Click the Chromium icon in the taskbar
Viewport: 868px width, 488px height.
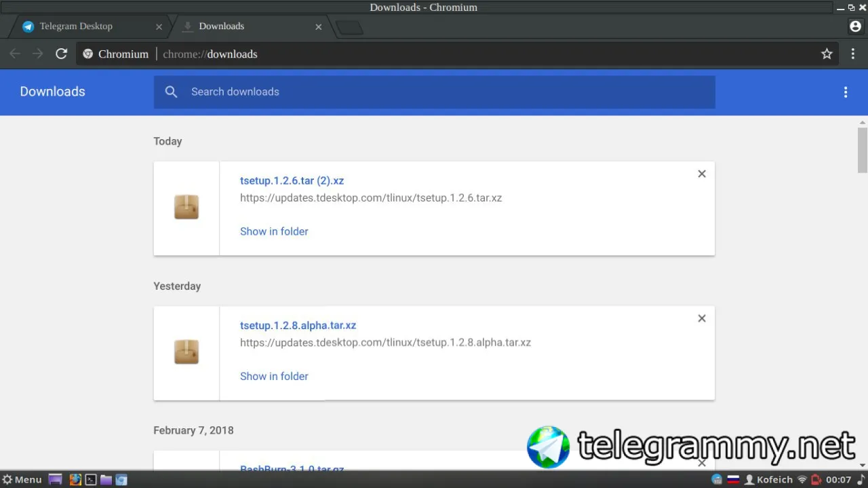click(121, 479)
